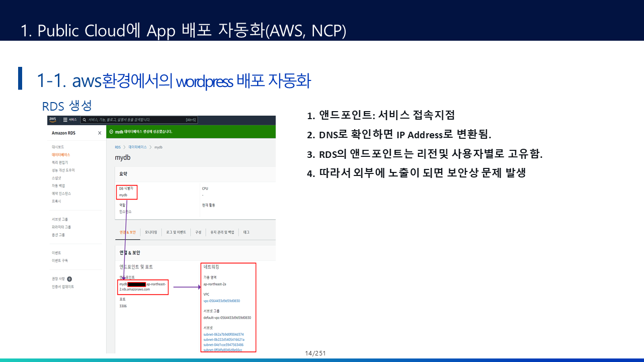
Task: Open the subnet-062a7b9d0f004d374 link
Action: [223, 334]
